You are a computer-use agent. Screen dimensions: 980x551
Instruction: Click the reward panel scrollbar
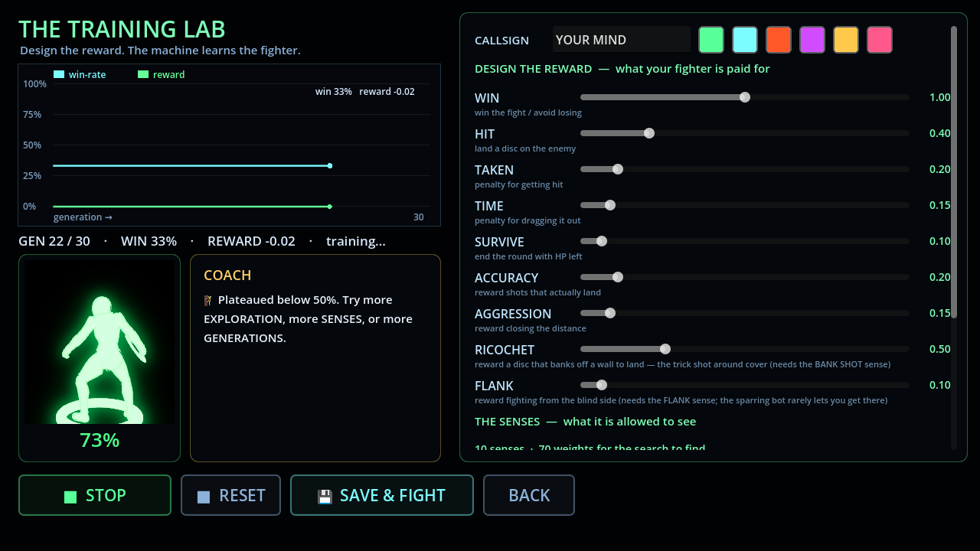click(954, 172)
